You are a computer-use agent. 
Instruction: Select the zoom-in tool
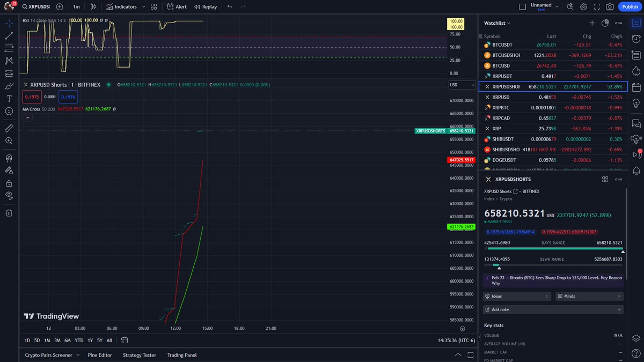(x=9, y=141)
